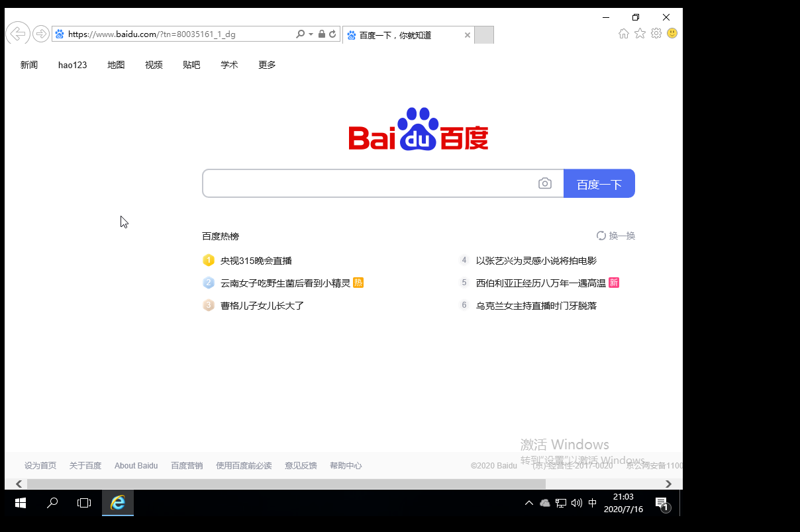Click the 关于百度 footer link
This screenshot has width=800, height=532.
coord(85,466)
